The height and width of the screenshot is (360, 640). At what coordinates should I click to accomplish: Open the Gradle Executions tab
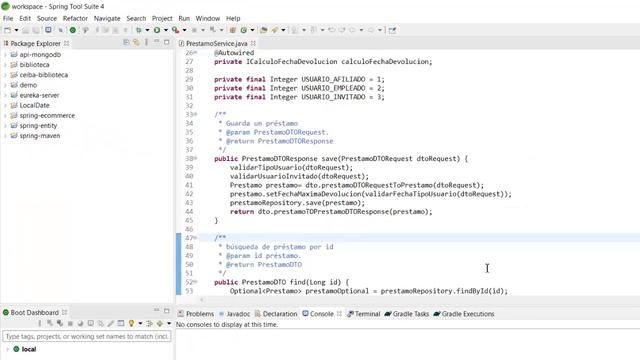[x=464, y=314]
